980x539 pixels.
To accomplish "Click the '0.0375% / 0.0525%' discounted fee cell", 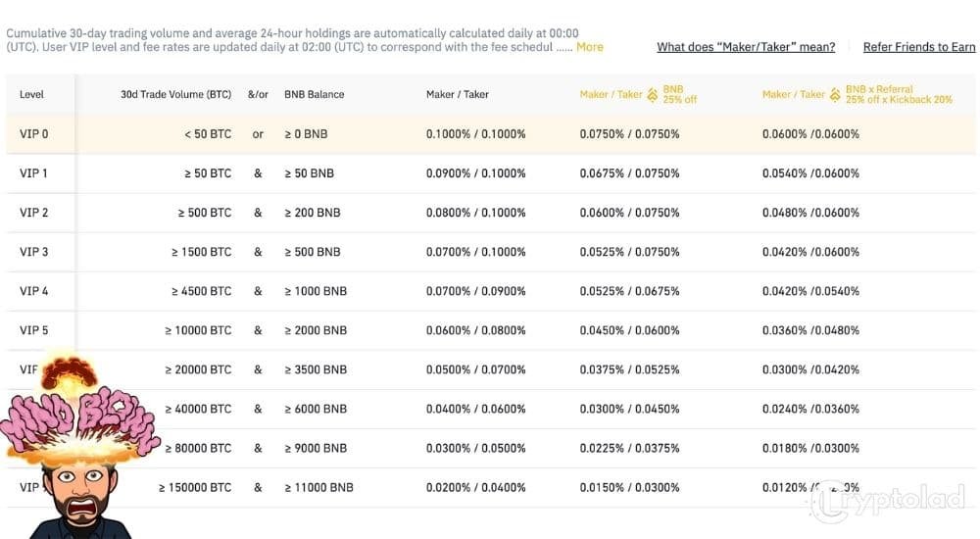I will click(629, 369).
